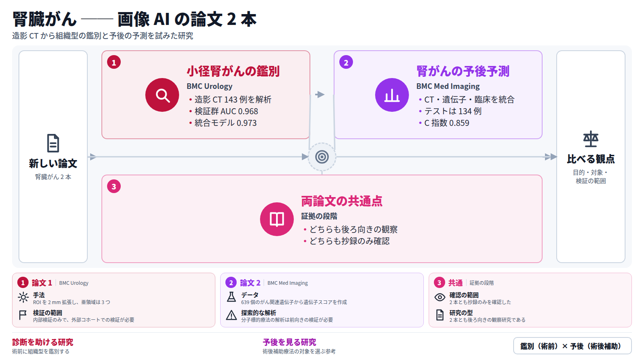The height and width of the screenshot is (362, 644).
Task: Click the bullet どちらも後ろ向きの観察
Action: [351, 229]
